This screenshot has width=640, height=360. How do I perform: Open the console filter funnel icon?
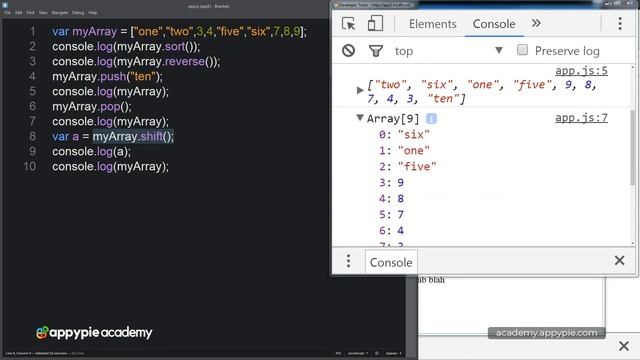tap(376, 51)
